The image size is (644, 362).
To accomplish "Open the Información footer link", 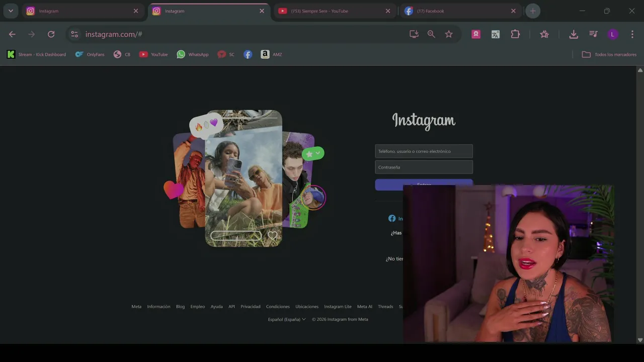I will pyautogui.click(x=158, y=307).
